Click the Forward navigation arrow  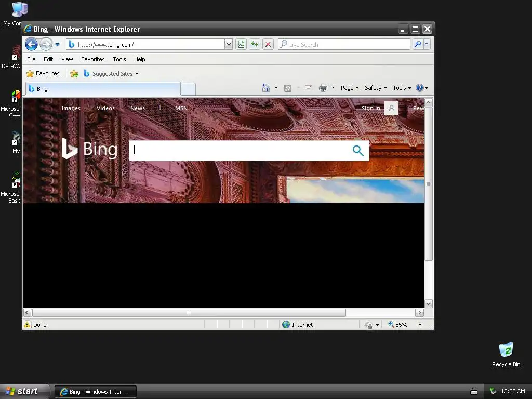(46, 45)
